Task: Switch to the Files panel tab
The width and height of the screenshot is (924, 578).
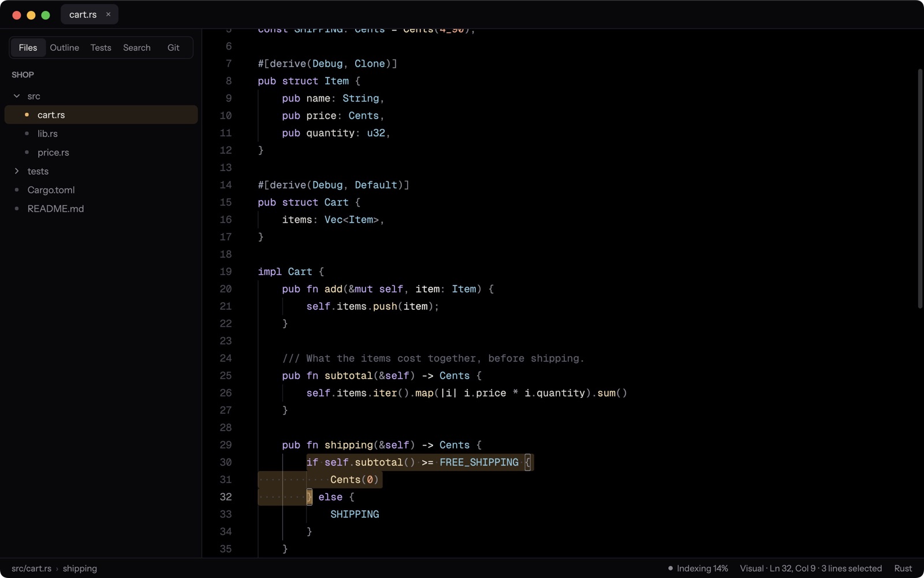Action: point(28,47)
